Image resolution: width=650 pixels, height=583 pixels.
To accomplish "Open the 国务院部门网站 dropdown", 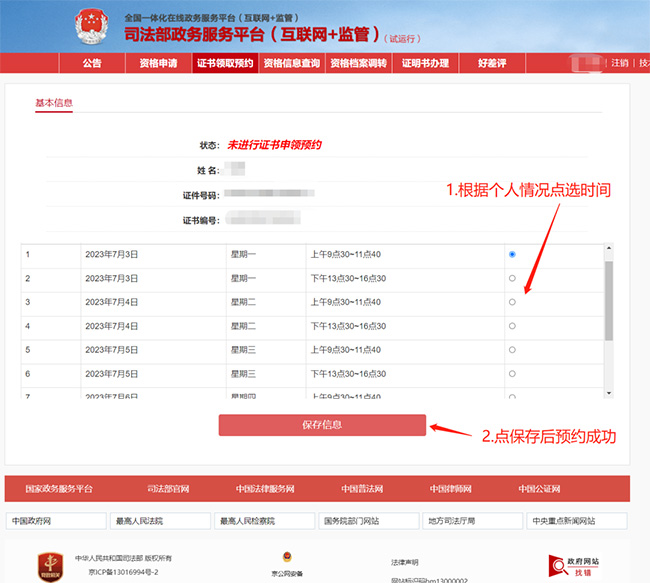I will [x=365, y=521].
